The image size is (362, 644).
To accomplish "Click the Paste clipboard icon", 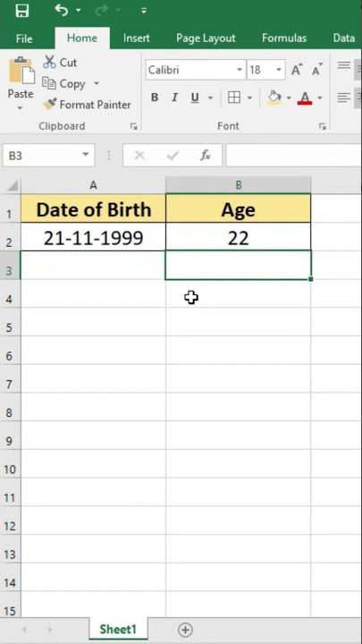I will pos(21,71).
